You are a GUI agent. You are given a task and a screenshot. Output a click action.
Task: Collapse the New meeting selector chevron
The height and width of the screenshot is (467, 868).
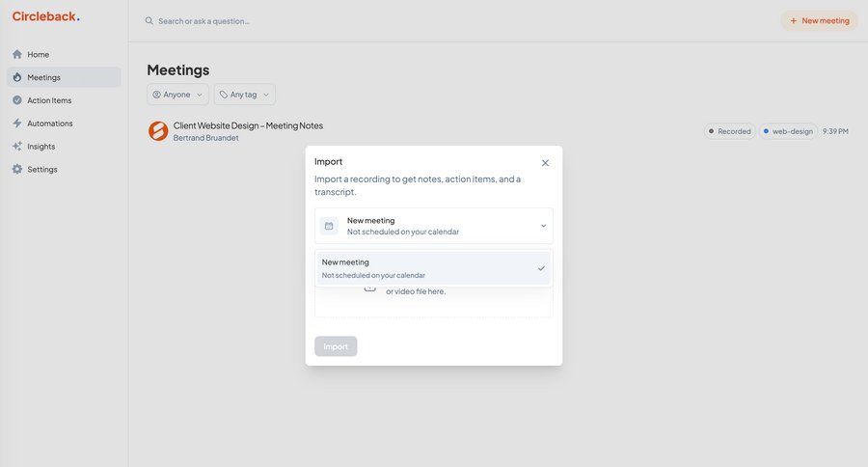543,226
